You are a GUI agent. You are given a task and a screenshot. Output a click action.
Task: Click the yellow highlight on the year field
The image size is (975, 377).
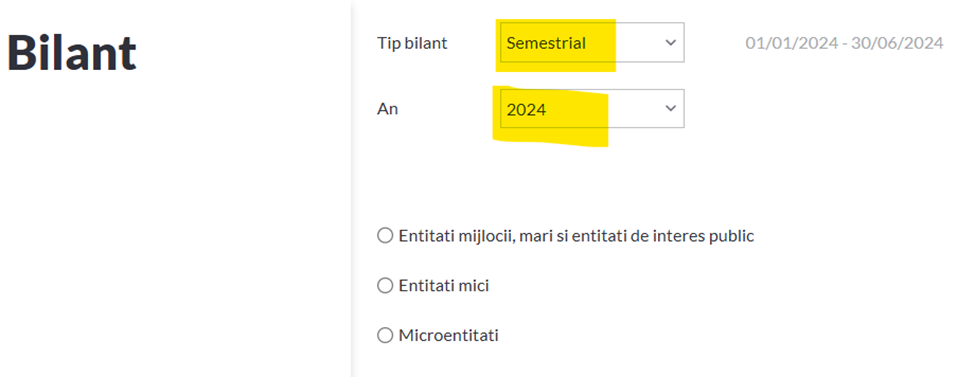point(551,116)
